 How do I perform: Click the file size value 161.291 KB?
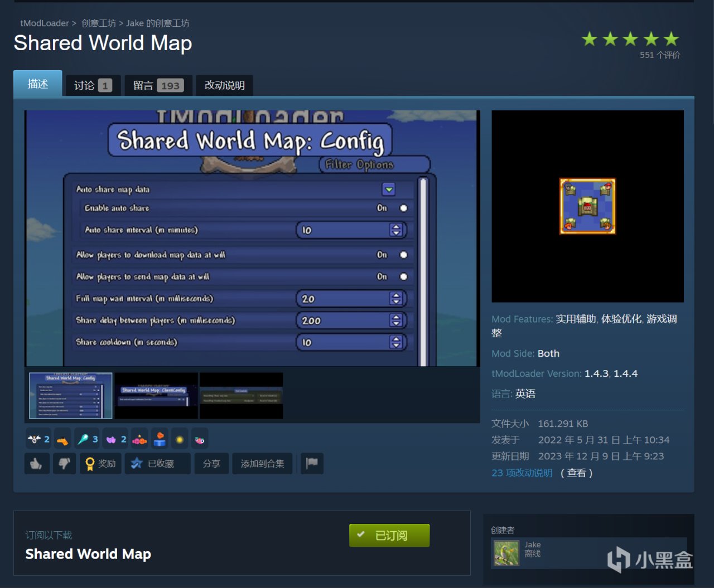click(x=563, y=424)
